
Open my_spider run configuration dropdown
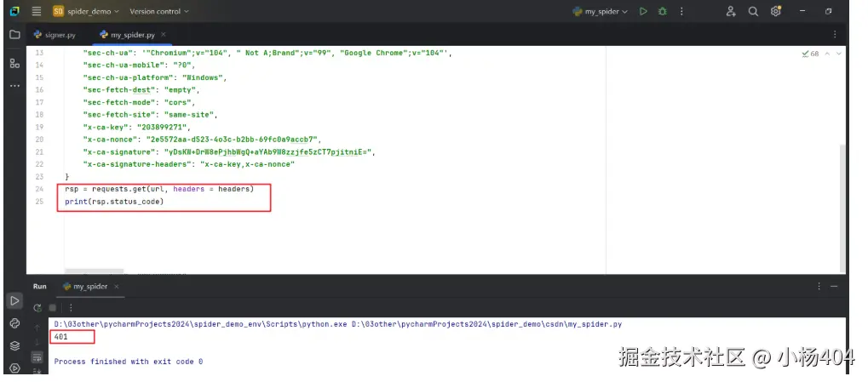(601, 11)
